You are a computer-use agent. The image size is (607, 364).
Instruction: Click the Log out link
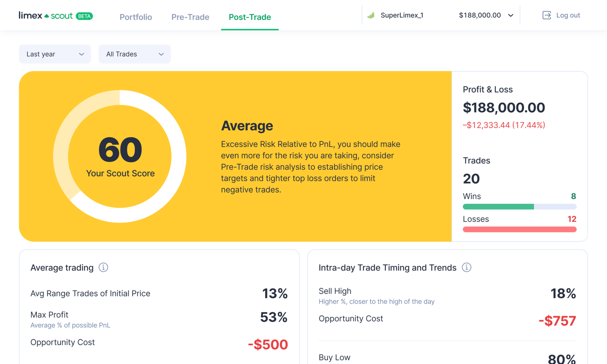tap(568, 15)
